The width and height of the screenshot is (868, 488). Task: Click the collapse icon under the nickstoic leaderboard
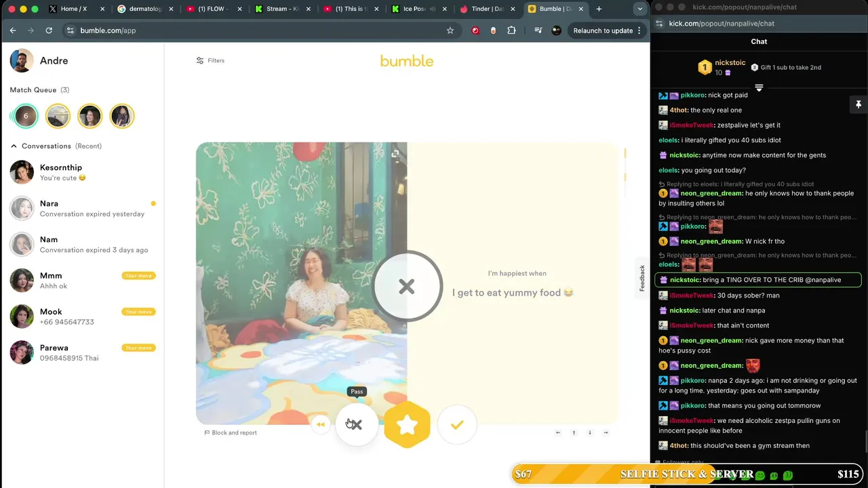(759, 88)
